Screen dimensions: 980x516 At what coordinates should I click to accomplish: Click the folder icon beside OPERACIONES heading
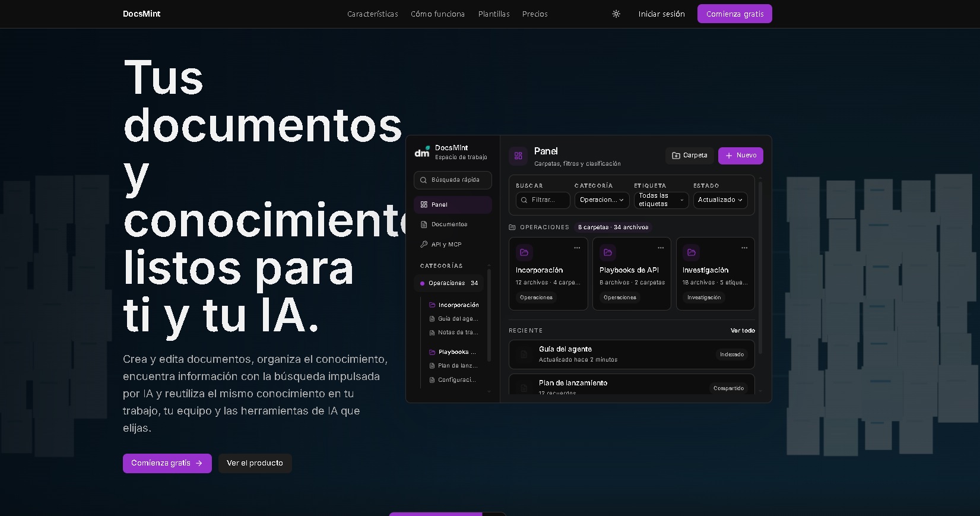(x=512, y=227)
